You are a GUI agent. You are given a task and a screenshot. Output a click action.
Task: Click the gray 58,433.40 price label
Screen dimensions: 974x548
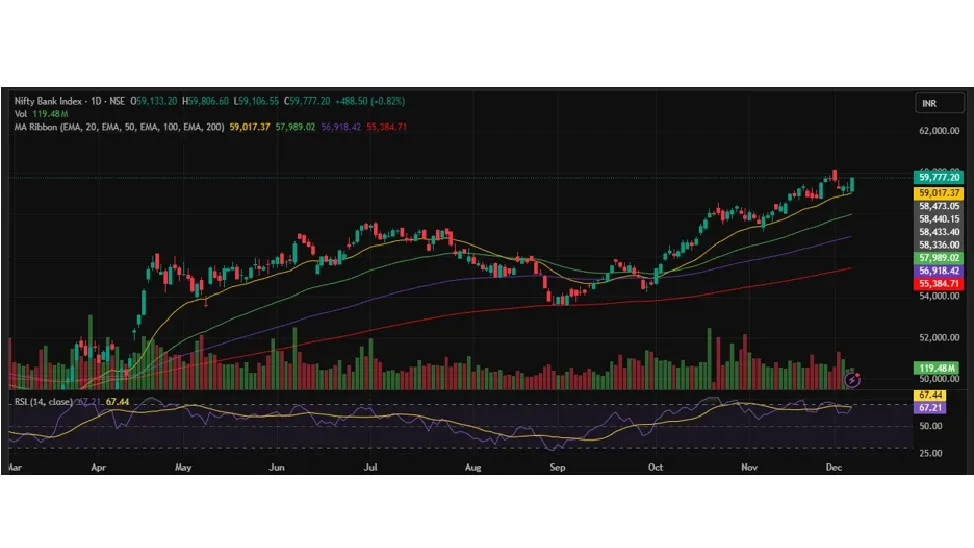pyautogui.click(x=939, y=232)
